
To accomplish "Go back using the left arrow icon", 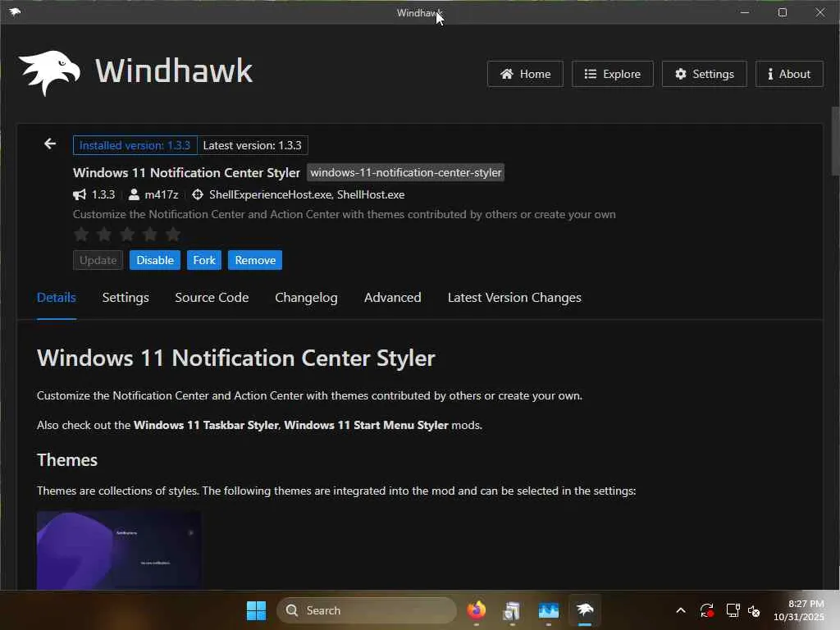I will tap(50, 144).
